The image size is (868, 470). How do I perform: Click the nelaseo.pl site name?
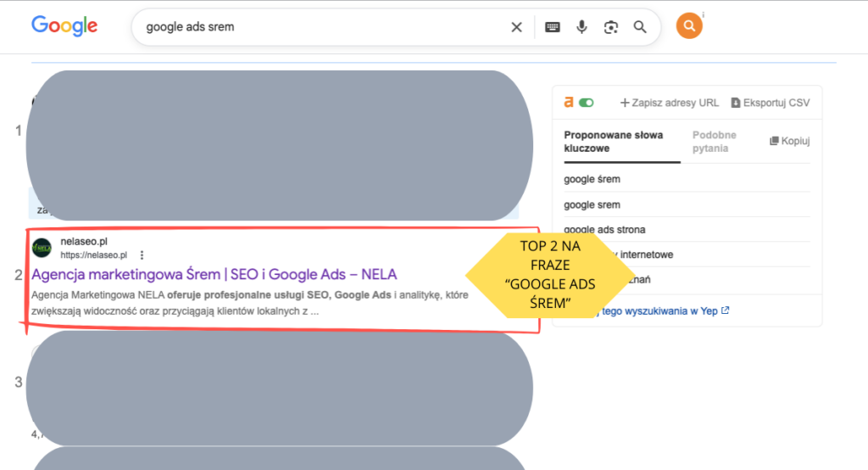[84, 241]
